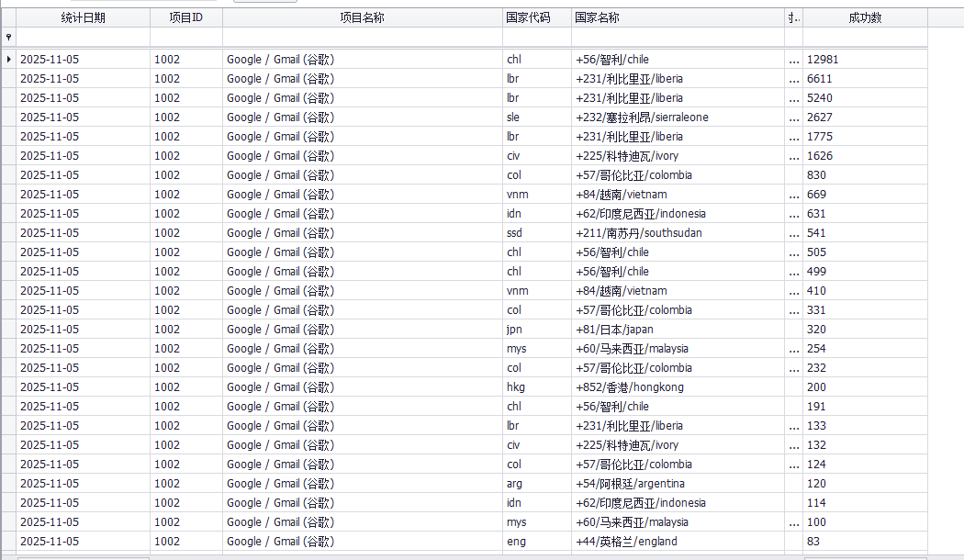The image size is (964, 560).
Task: Click the country code cell 'arg'
Action: tap(537, 484)
